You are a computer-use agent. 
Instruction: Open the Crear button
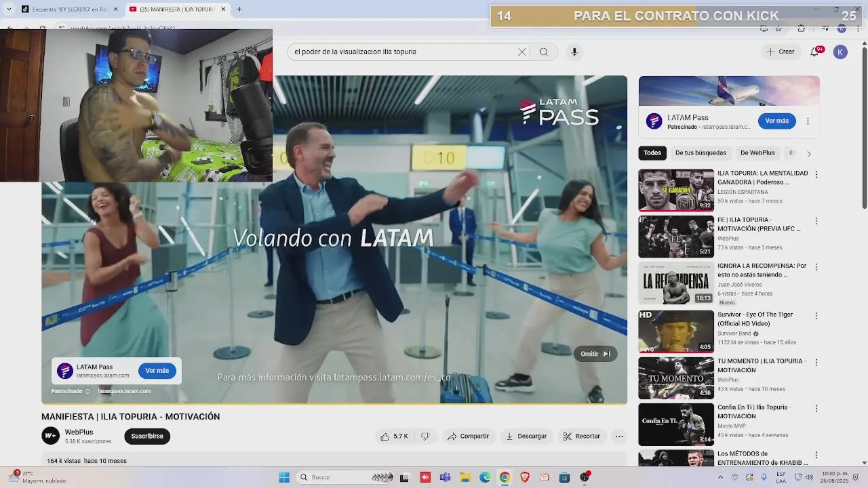point(781,52)
